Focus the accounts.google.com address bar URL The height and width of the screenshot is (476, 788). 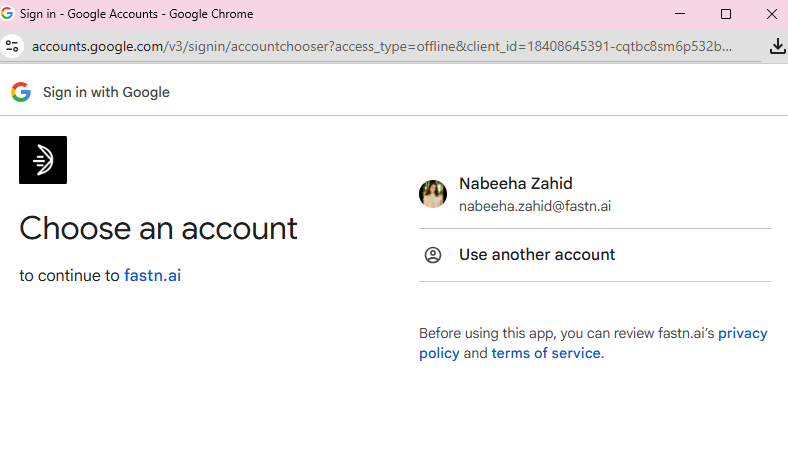(380, 46)
